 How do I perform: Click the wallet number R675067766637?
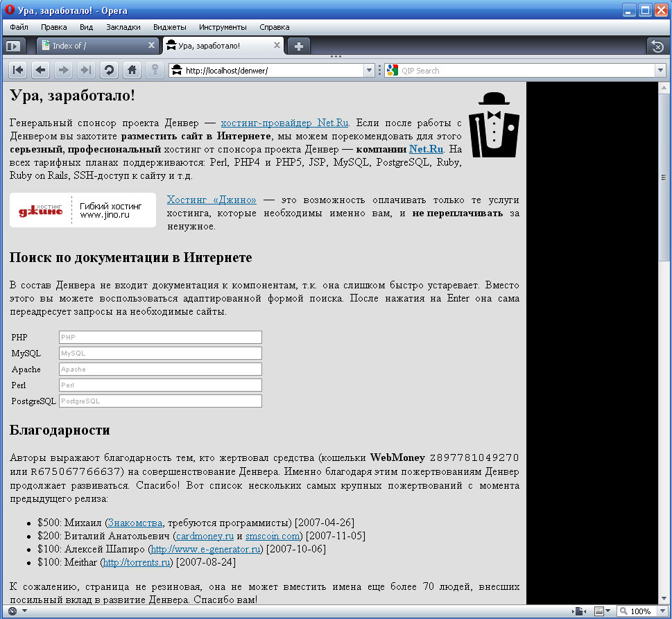click(76, 471)
